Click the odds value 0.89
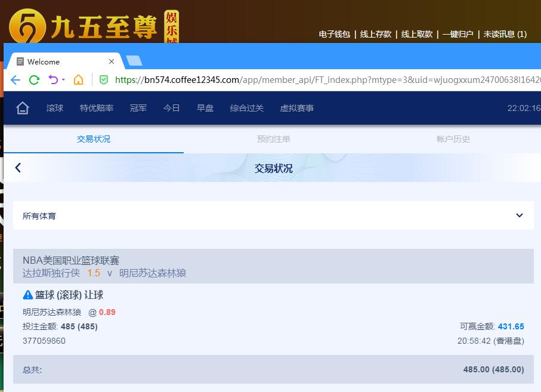 pos(107,312)
